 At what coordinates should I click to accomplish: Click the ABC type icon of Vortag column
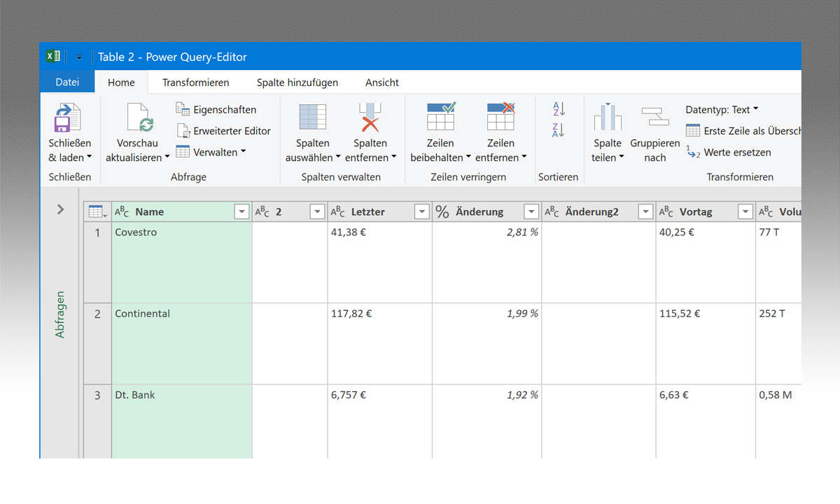point(666,211)
